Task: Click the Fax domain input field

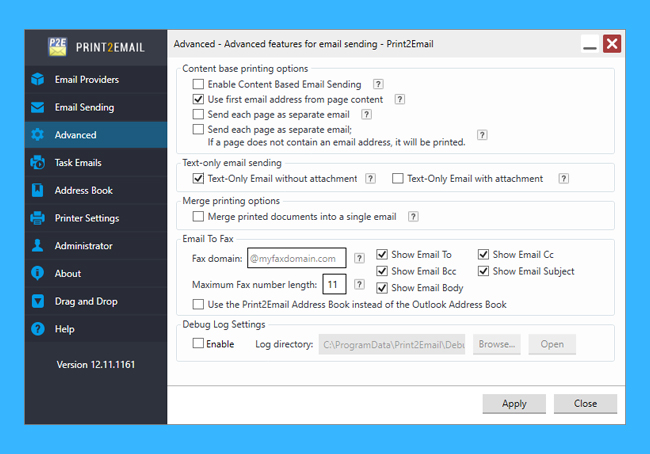Action: (x=296, y=258)
